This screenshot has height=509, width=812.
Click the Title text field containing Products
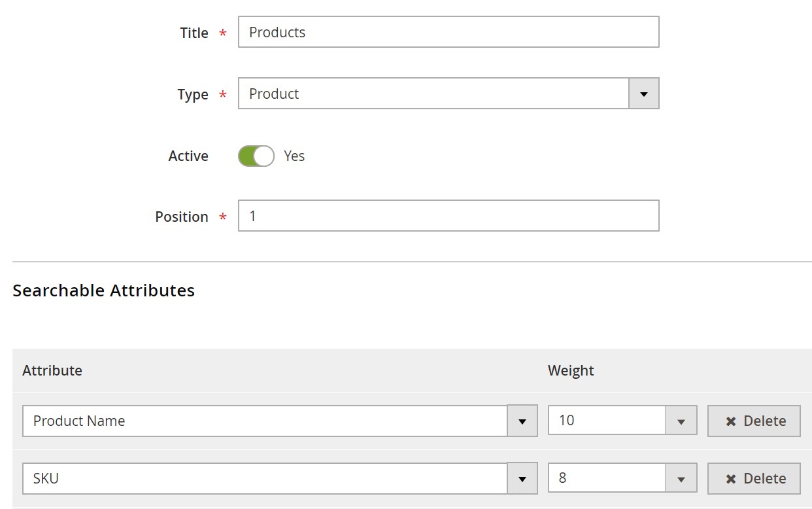coord(448,32)
